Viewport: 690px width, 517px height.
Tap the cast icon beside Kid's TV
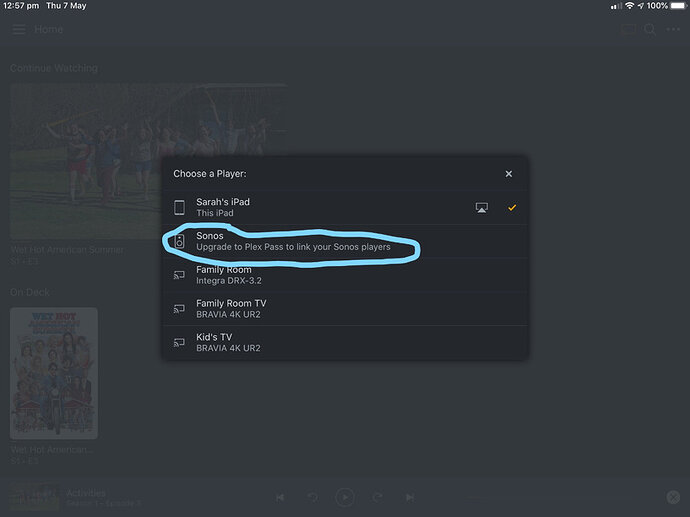179,342
